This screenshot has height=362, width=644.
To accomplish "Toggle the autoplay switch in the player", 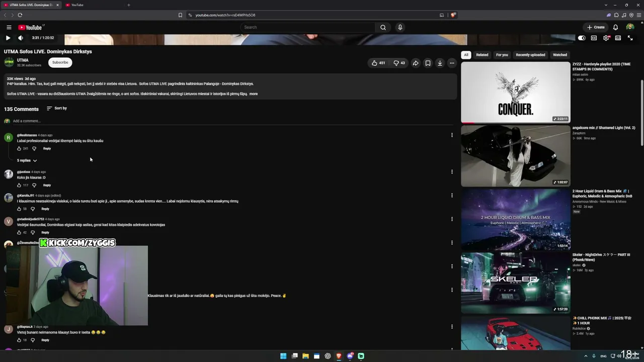I will coord(582,38).
